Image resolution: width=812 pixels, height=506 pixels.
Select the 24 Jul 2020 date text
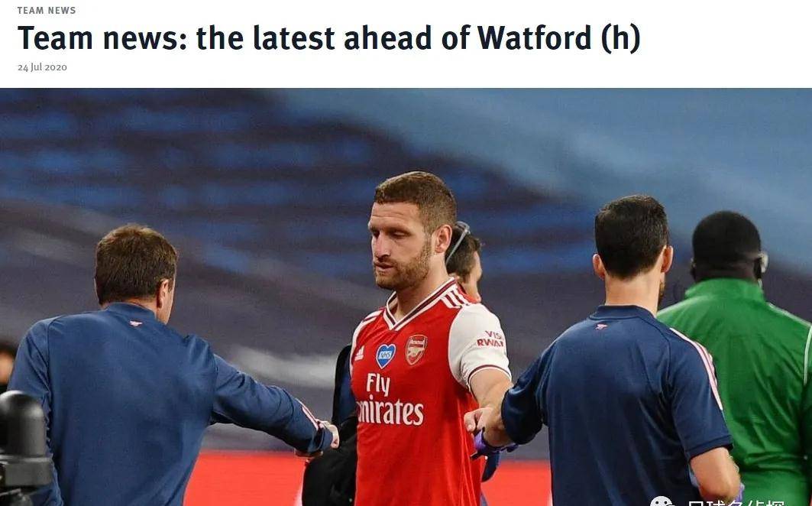click(43, 67)
